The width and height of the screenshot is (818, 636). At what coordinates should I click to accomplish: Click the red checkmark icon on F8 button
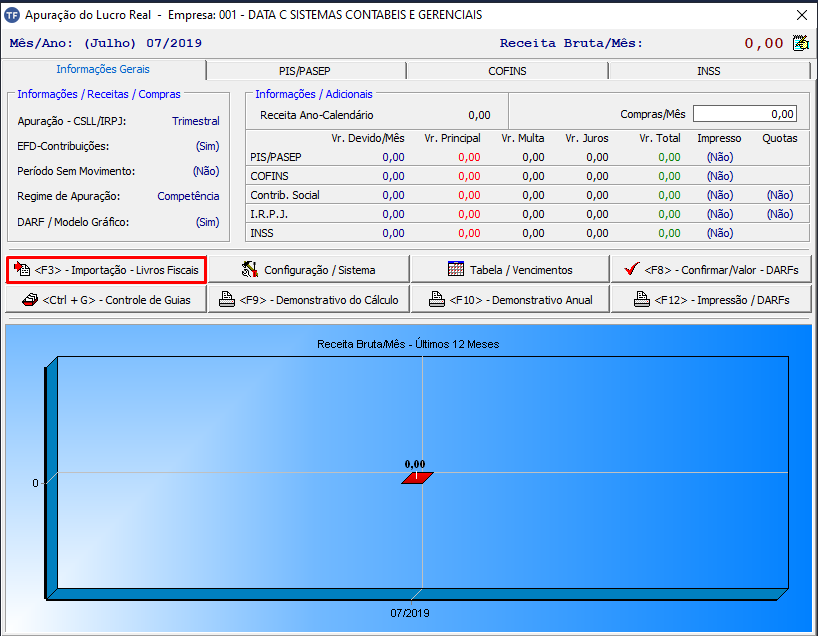[x=632, y=269]
